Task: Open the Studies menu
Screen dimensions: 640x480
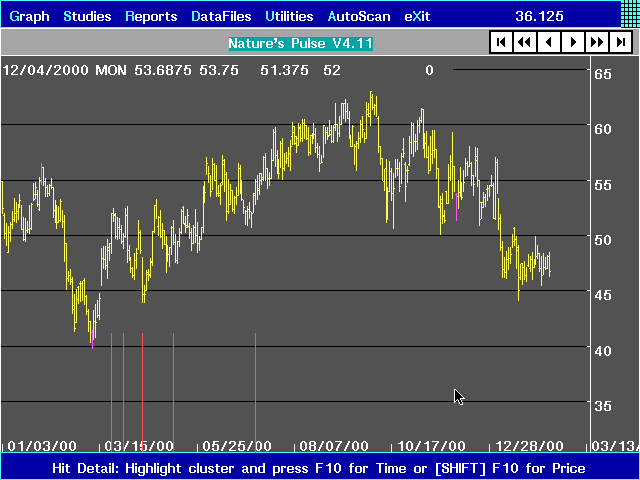Action: [x=88, y=16]
